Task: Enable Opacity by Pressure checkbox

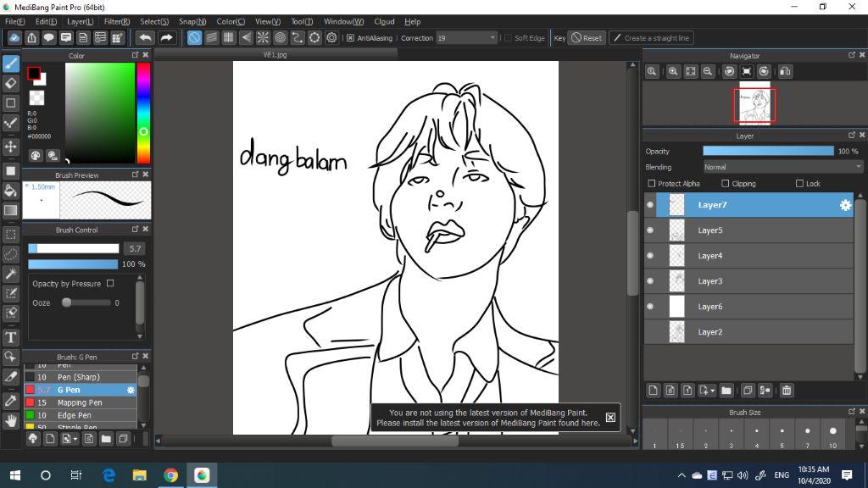Action: pyautogui.click(x=110, y=283)
